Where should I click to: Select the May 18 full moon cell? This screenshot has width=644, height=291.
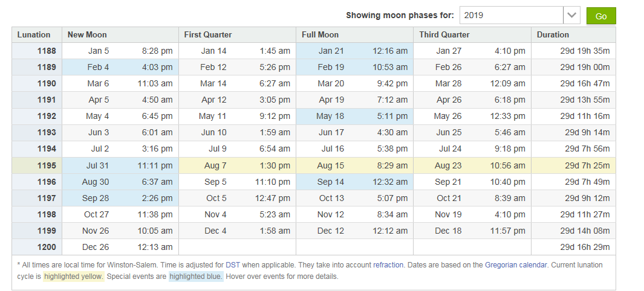[x=354, y=117]
